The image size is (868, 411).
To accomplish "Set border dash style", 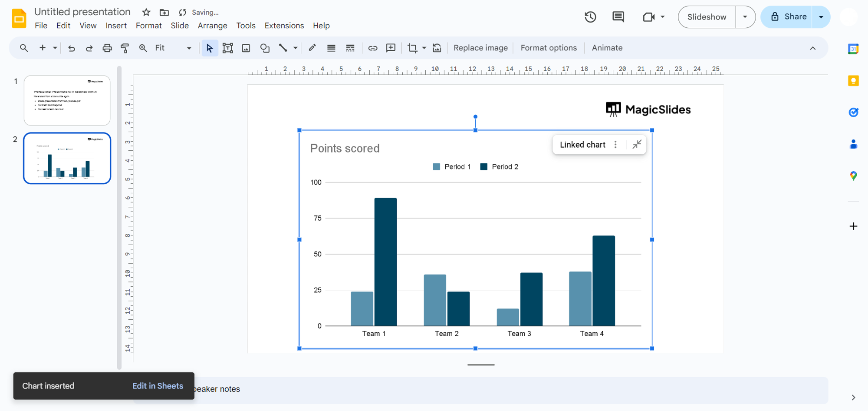I will pos(350,48).
